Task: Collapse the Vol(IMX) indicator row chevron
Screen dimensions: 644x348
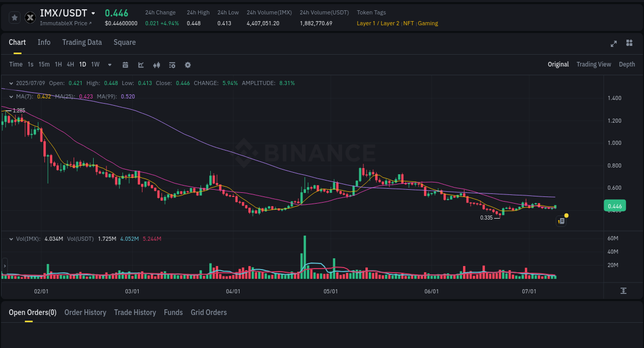Action: (10, 239)
